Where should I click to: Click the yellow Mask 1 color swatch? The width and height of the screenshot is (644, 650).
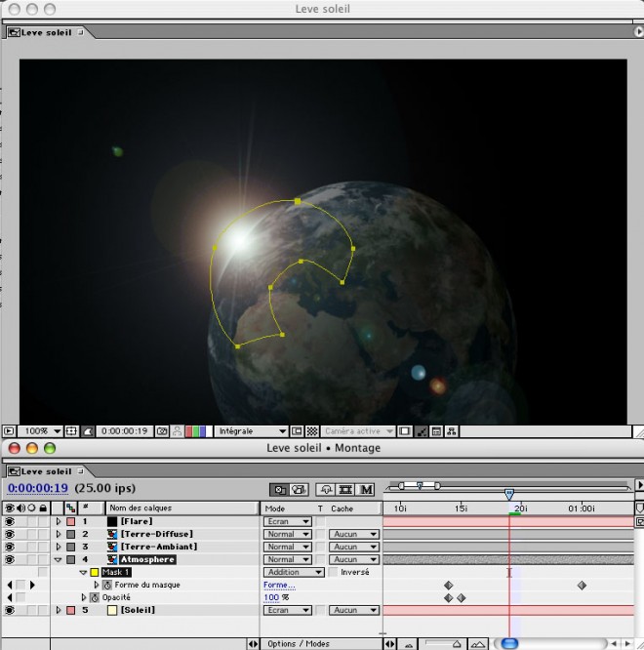click(95, 573)
